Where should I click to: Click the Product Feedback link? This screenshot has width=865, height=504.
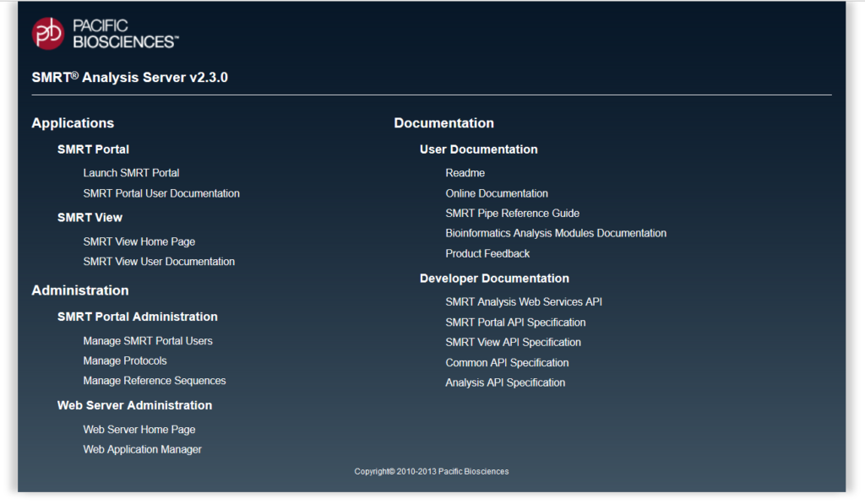487,253
